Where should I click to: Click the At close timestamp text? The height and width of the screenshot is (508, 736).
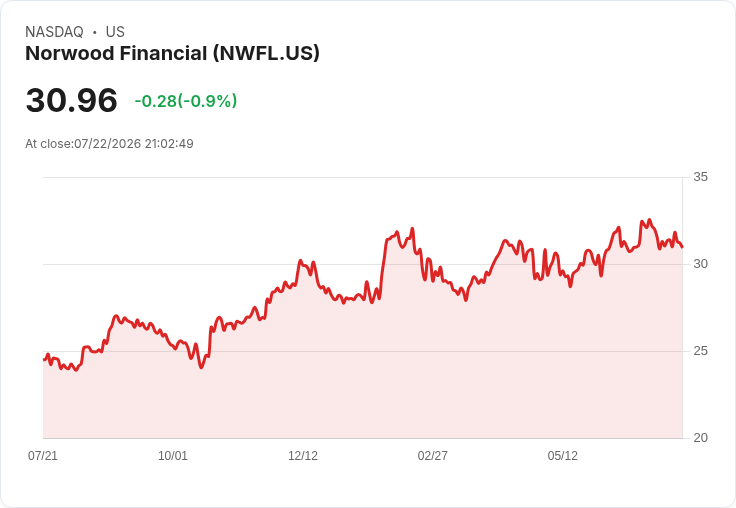(x=109, y=144)
